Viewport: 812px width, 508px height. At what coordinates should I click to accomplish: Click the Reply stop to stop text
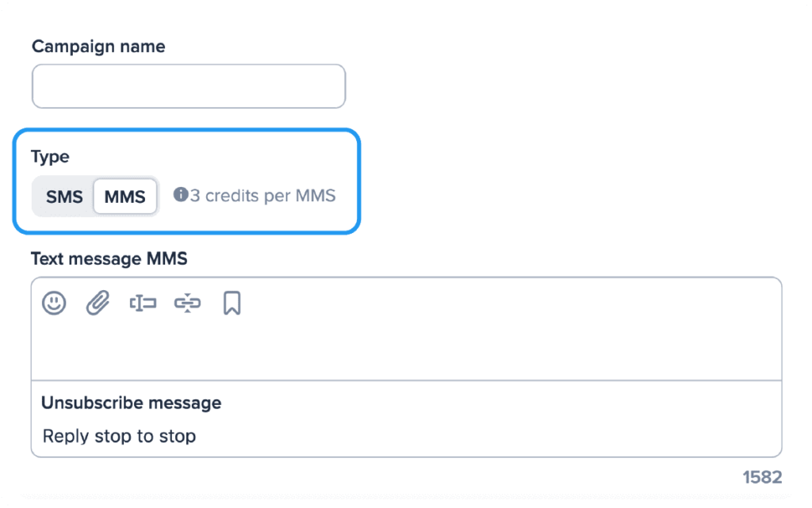tap(119, 436)
